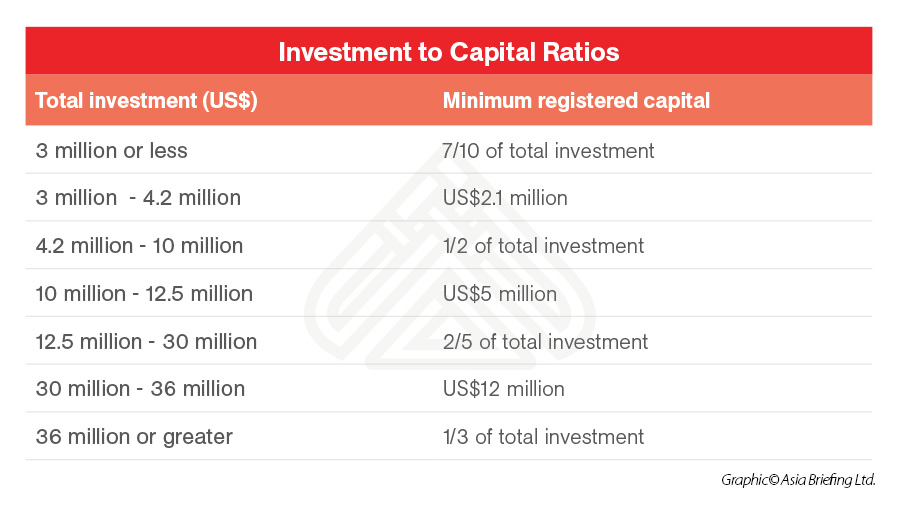Select the 'US$2.1 million' value
The height and width of the screenshot is (509, 900).
[x=505, y=198]
